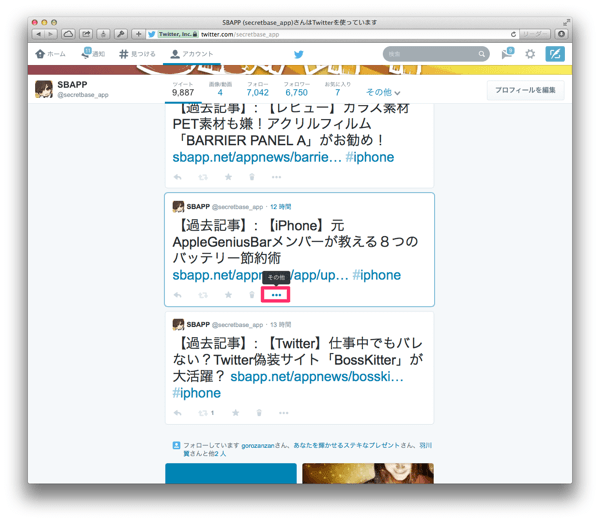The height and width of the screenshot is (522, 600).
Task: Click SBAPP profile name in header
Action: click(72, 84)
